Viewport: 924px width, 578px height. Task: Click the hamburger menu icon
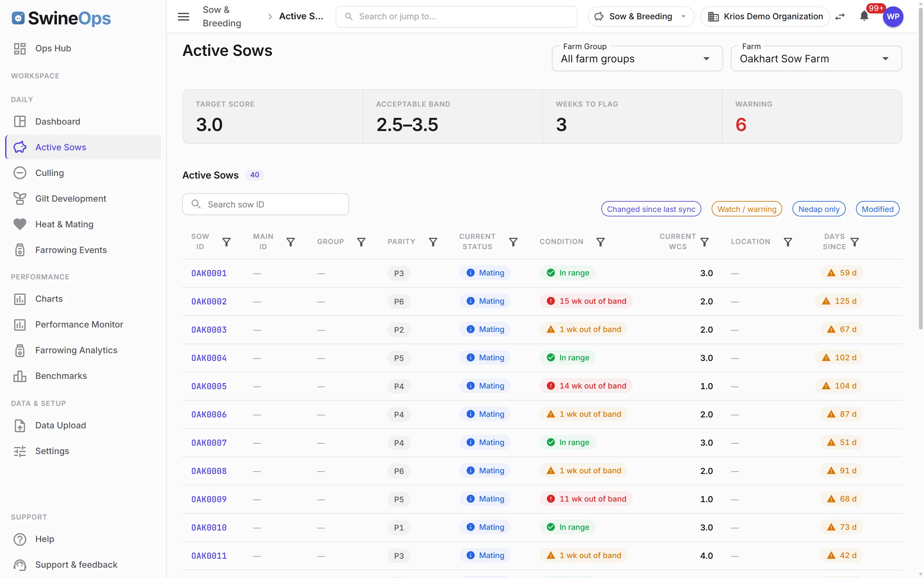[183, 16]
